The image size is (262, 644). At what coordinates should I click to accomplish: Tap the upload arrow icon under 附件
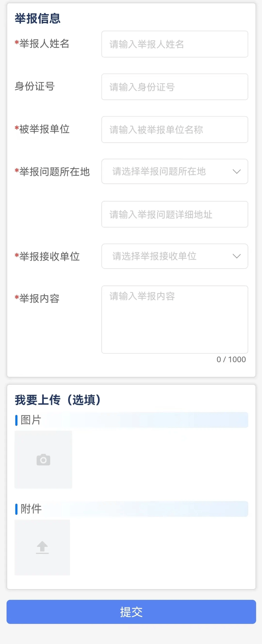click(x=42, y=547)
